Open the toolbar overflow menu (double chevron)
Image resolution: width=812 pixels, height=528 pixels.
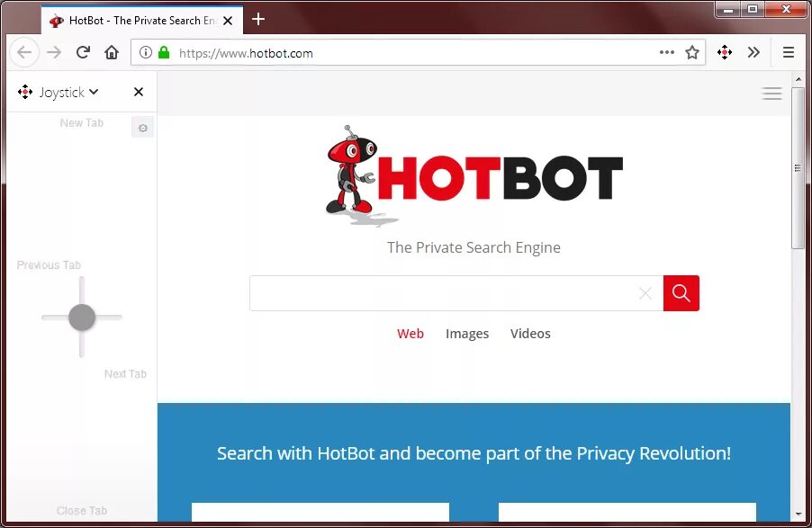point(754,52)
